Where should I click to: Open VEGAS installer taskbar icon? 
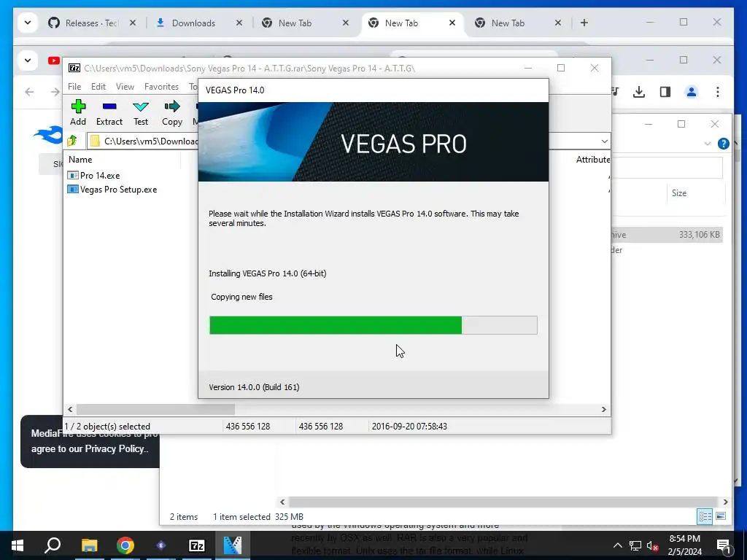(233, 545)
